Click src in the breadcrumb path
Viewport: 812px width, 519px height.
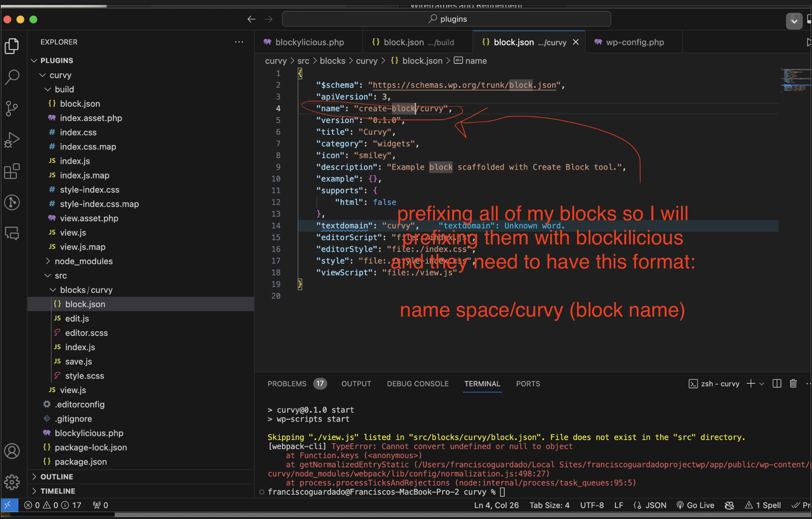tap(303, 61)
